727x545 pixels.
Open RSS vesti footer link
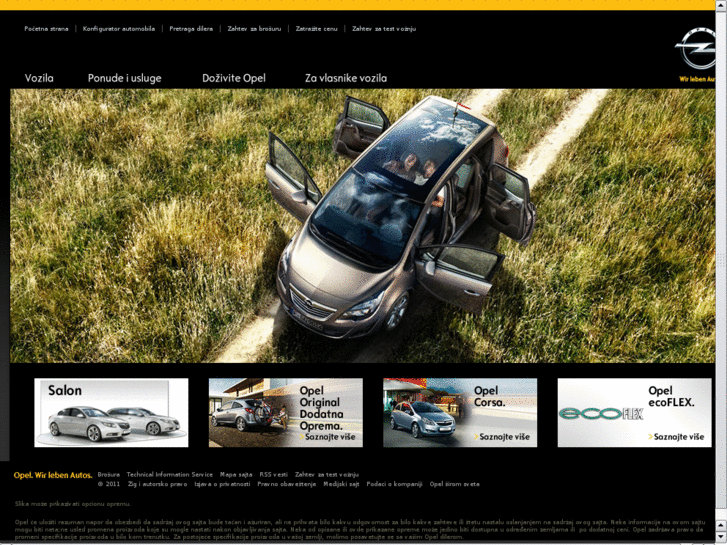274,474
